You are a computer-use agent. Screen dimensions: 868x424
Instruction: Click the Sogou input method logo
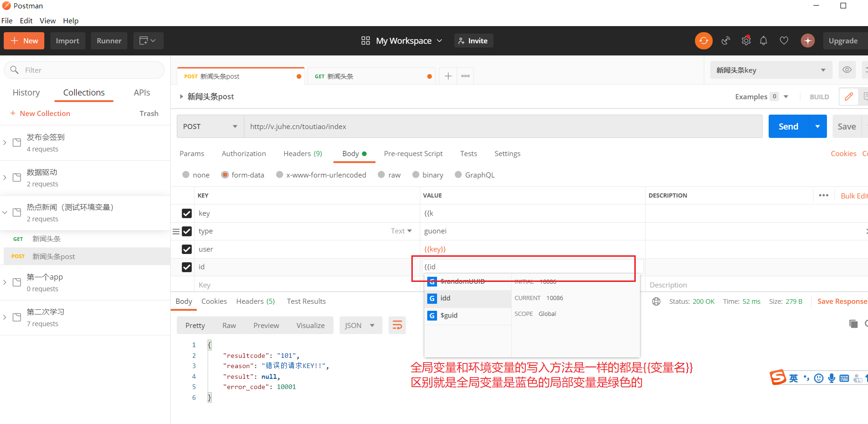pyautogui.click(x=778, y=377)
